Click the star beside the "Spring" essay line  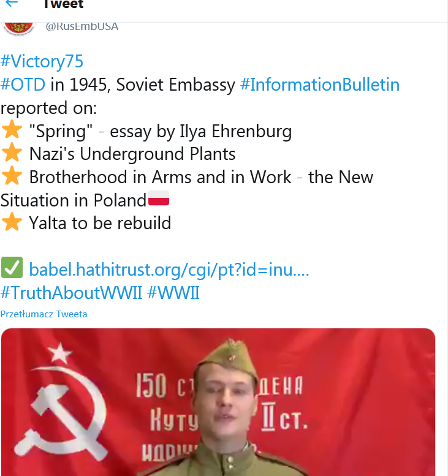[12, 130]
